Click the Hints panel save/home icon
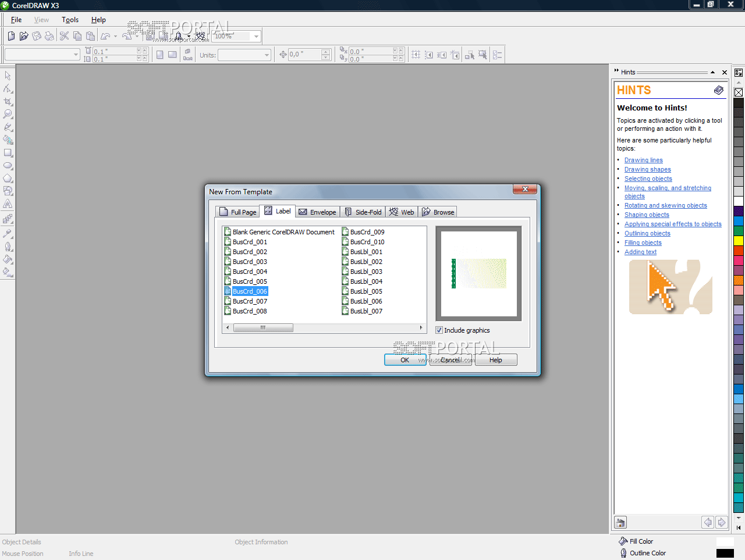Viewport: 745px width, 560px height. coord(620,522)
